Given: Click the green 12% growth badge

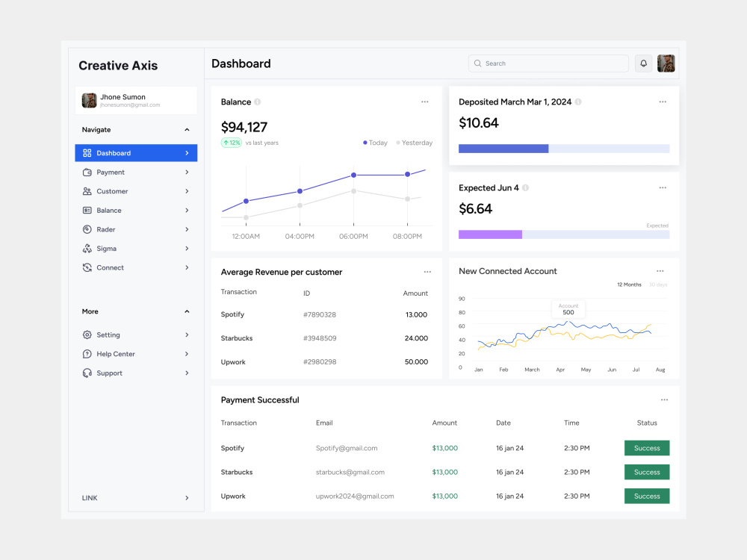Looking at the screenshot, I should click(x=232, y=143).
